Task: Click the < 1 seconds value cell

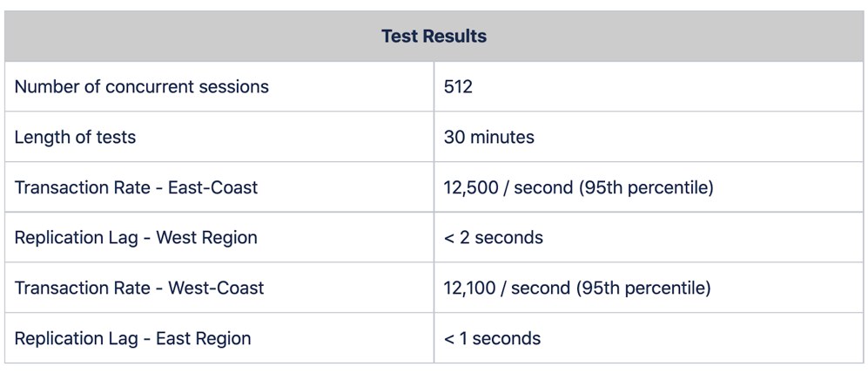Action: coord(492,338)
